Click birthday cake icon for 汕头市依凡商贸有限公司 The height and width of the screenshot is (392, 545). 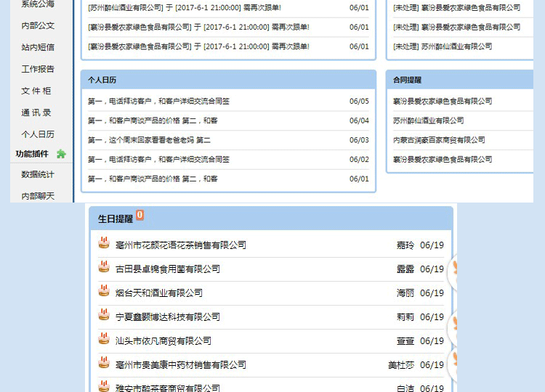click(104, 340)
